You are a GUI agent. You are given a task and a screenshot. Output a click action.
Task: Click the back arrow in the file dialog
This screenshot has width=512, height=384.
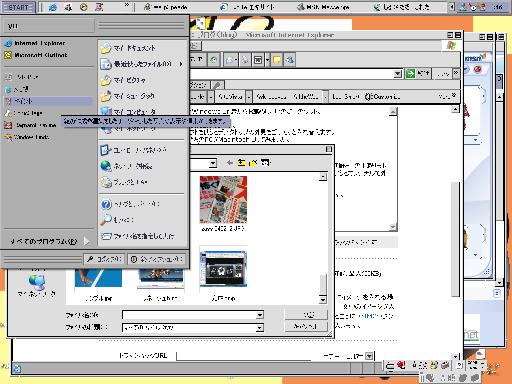pyautogui.click(x=229, y=163)
